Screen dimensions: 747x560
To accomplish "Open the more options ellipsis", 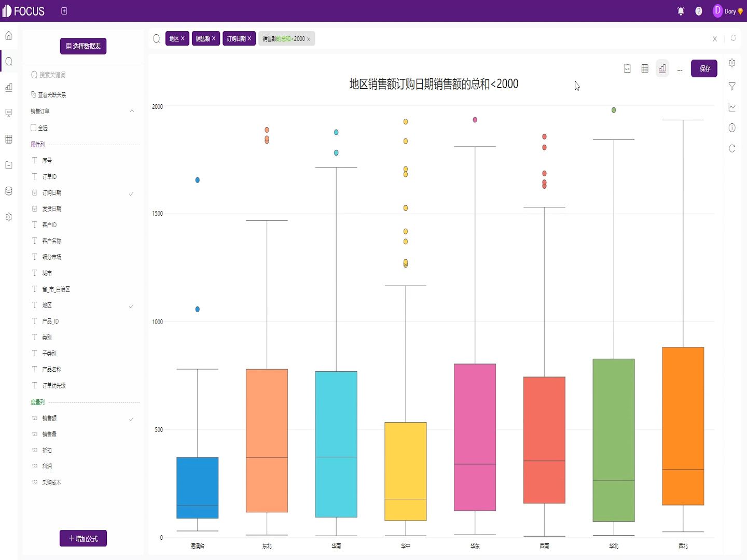I will 680,69.
